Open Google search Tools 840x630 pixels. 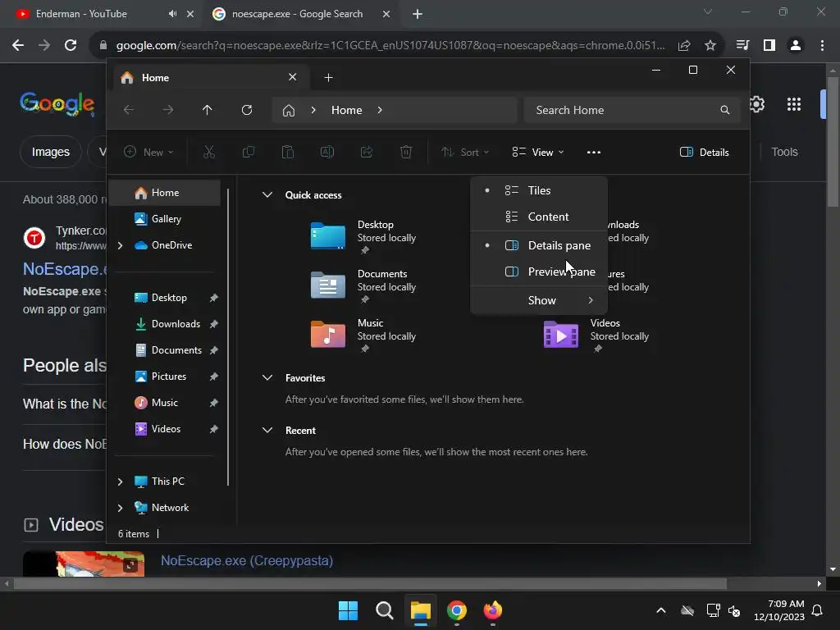point(784,152)
